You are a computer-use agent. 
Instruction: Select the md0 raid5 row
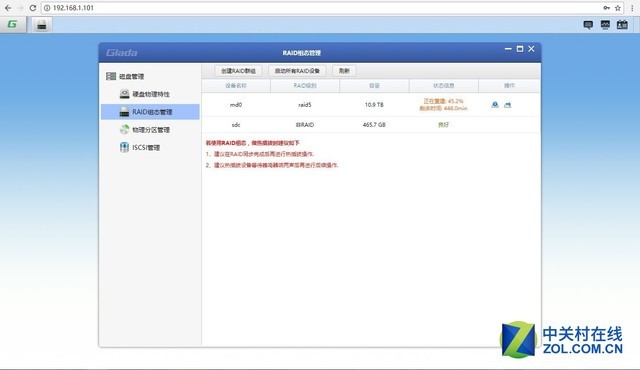(x=371, y=105)
